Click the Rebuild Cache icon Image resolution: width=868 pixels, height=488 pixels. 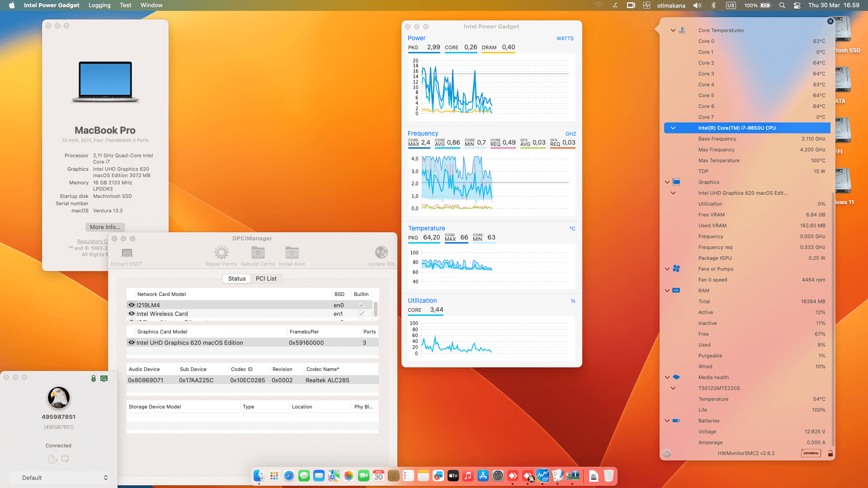258,253
